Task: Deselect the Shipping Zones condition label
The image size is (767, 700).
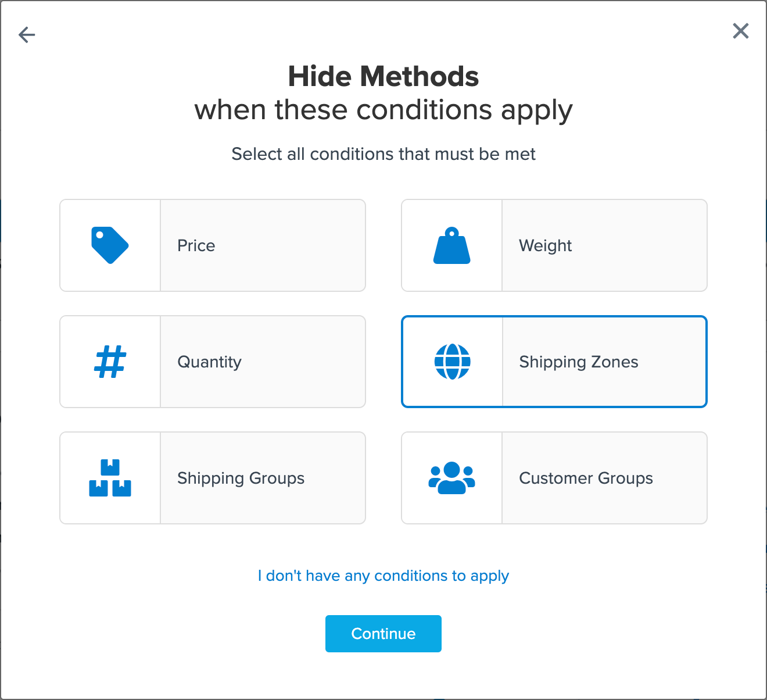Action: [x=578, y=362]
